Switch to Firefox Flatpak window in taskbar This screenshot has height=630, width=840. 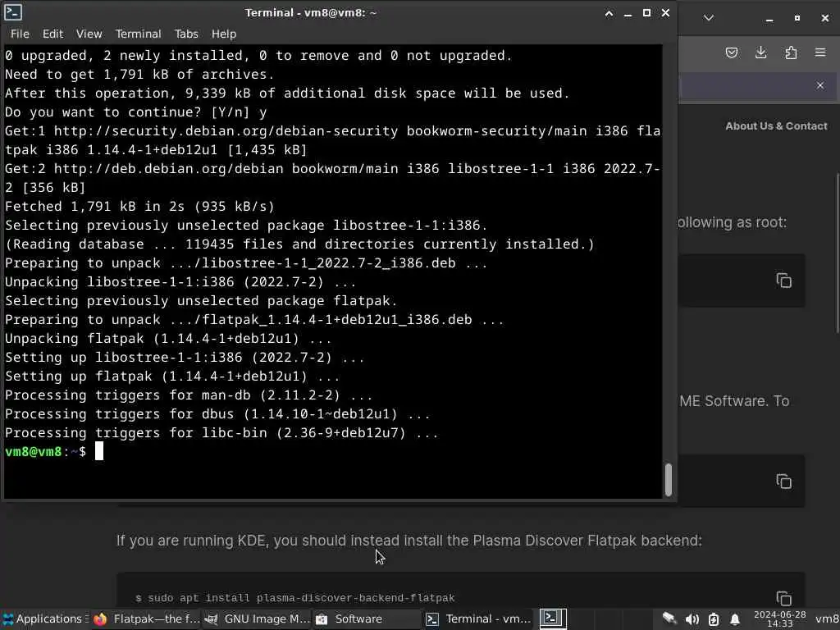(146, 619)
